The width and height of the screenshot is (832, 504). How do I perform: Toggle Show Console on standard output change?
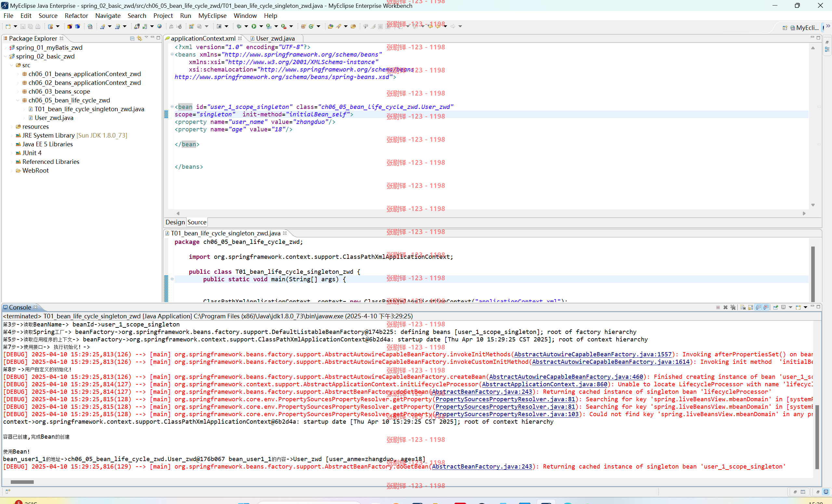click(x=759, y=307)
